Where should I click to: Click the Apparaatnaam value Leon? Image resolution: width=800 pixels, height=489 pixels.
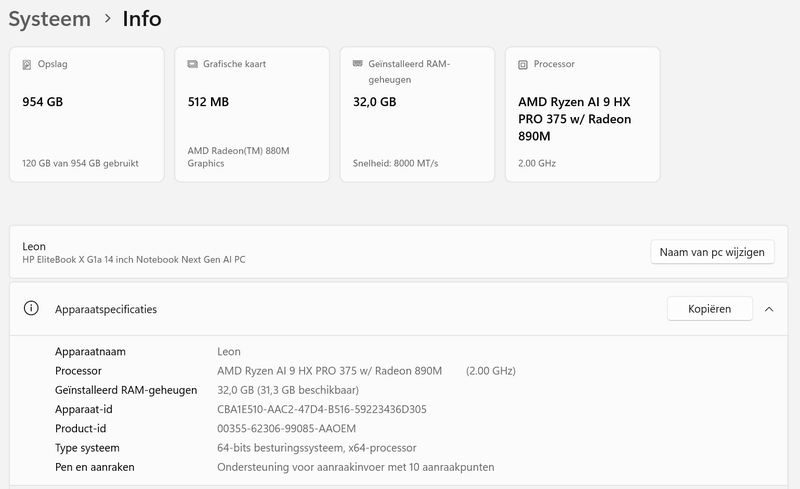coord(229,352)
